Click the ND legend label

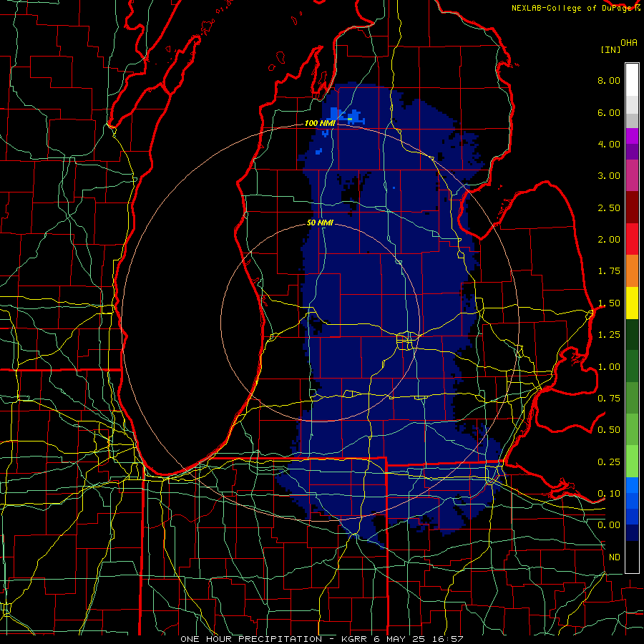[x=615, y=557]
